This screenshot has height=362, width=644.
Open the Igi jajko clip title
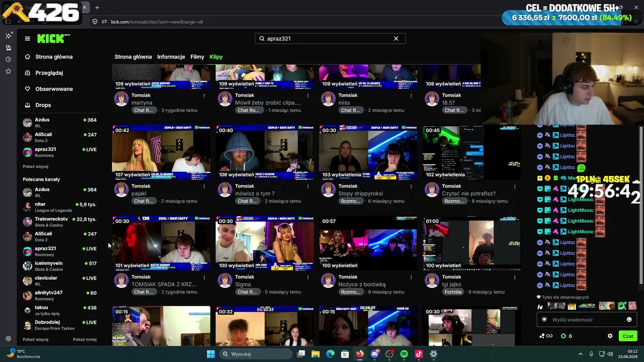coord(452,285)
